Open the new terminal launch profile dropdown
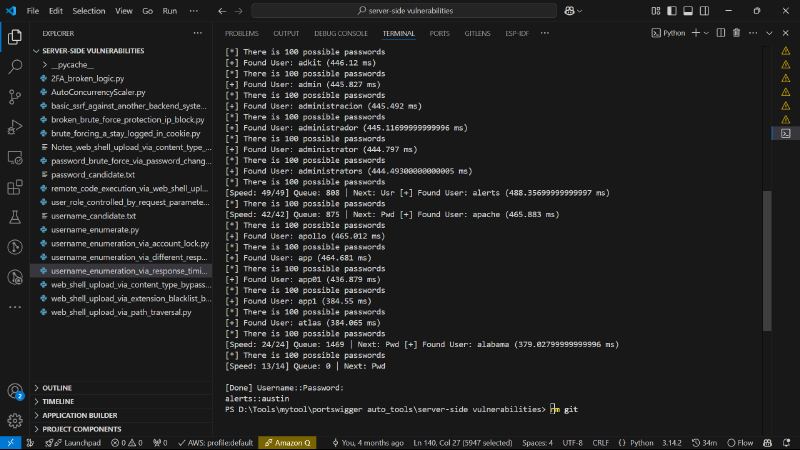The height and width of the screenshot is (450, 800). click(x=707, y=33)
